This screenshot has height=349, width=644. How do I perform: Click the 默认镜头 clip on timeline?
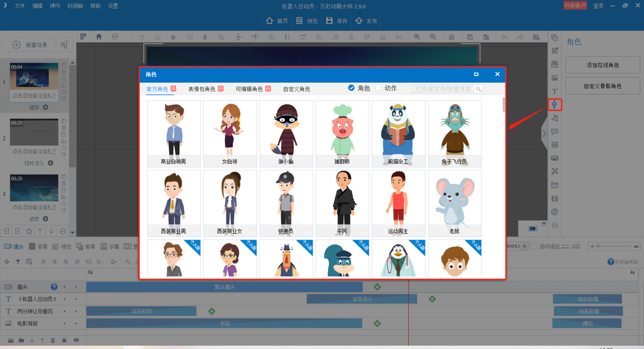pyautogui.click(x=224, y=287)
